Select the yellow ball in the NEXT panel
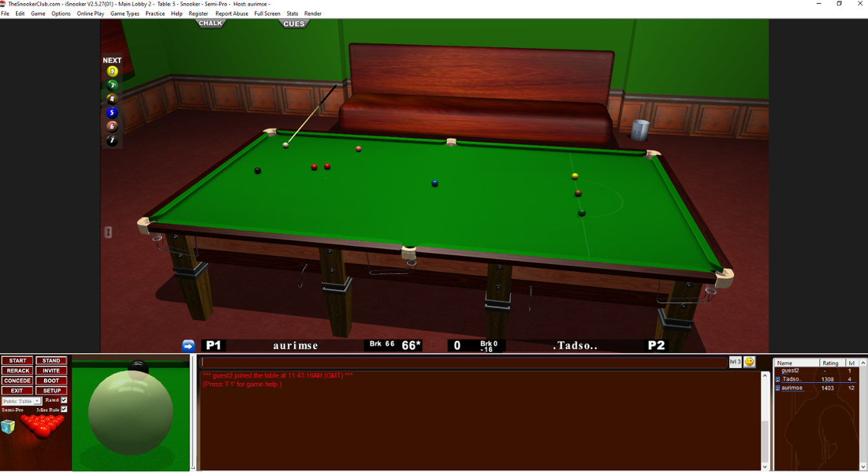This screenshot has width=868, height=472. point(111,71)
